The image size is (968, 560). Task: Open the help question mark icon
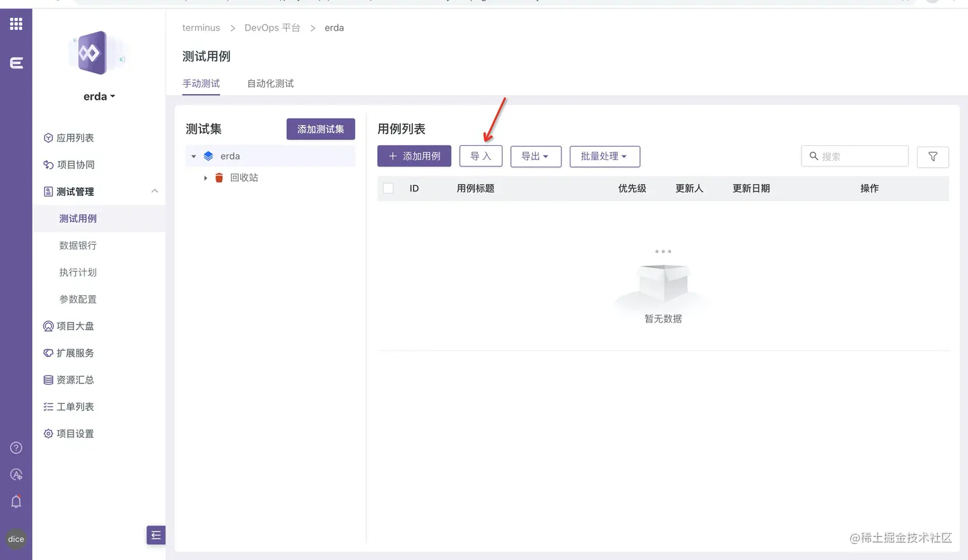tap(16, 448)
